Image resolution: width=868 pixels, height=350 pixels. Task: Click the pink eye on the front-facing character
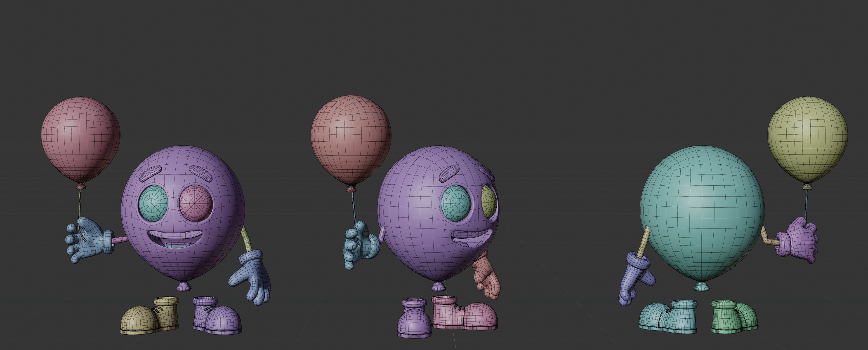point(196,203)
